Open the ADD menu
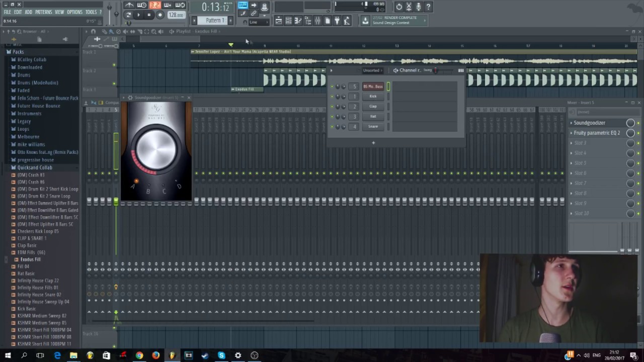644x362 pixels. point(28,12)
